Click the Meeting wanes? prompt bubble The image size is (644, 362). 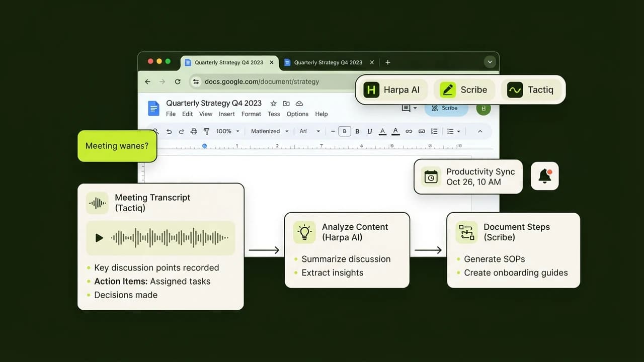click(117, 146)
